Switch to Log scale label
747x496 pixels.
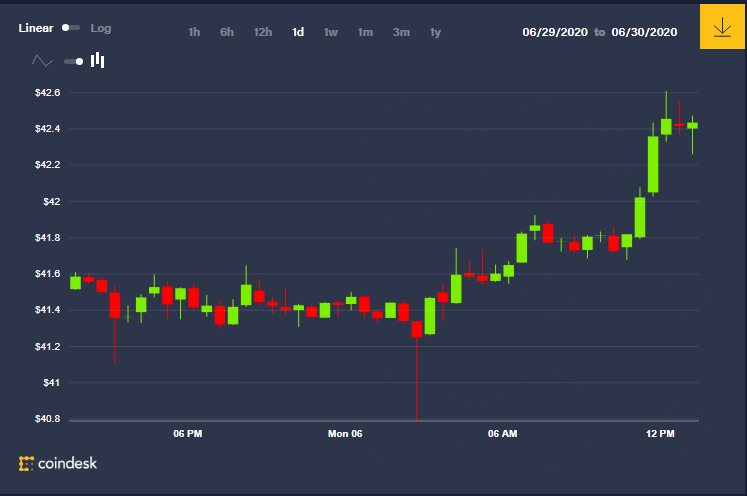point(101,28)
